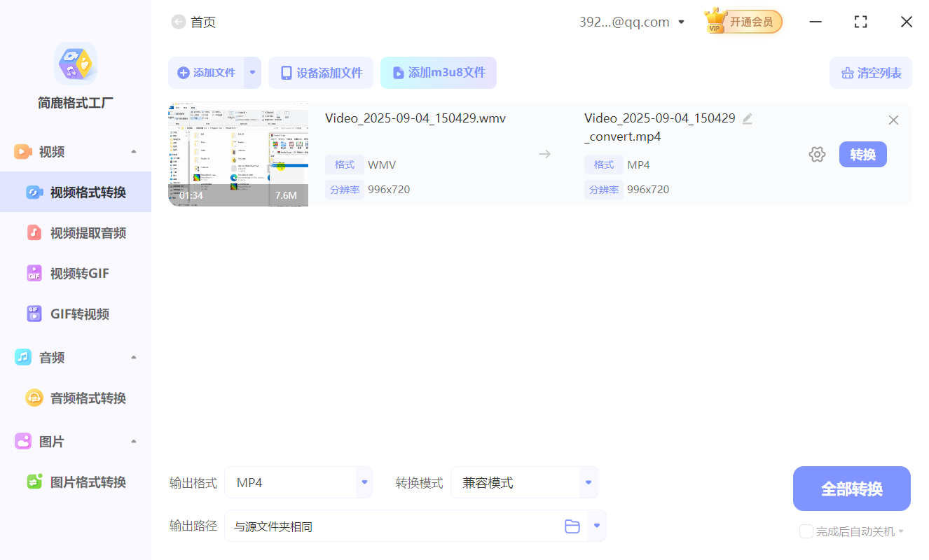929x560 pixels.
Task: Collapse the 视频 sidebar section
Action: (133, 150)
